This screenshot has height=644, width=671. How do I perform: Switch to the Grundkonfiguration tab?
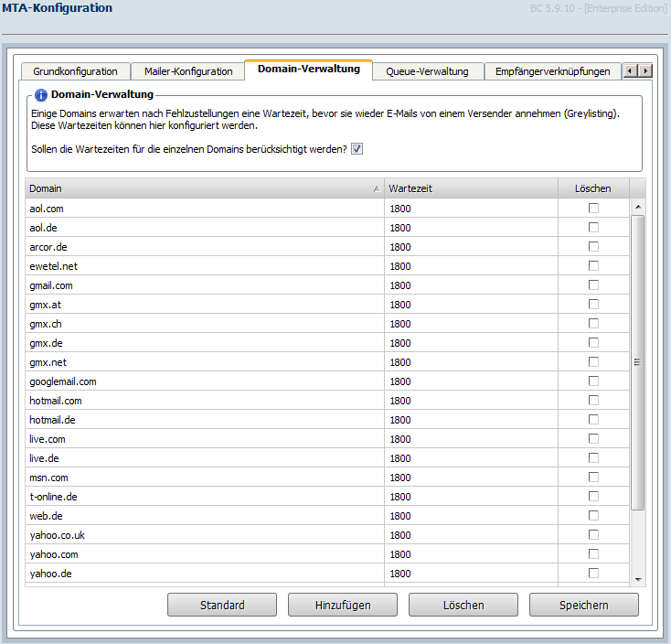(75, 71)
